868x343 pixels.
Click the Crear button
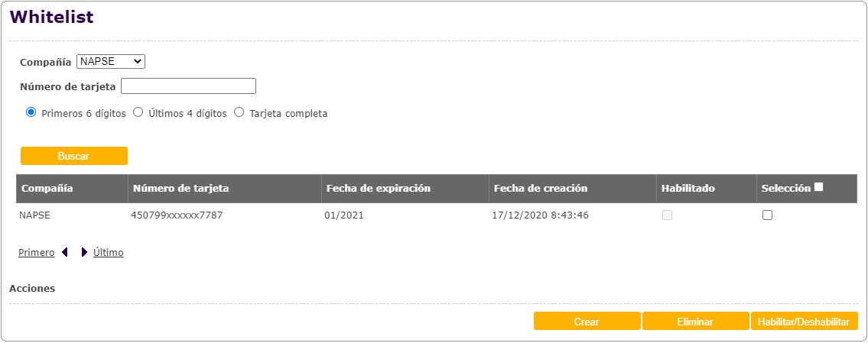click(x=587, y=322)
